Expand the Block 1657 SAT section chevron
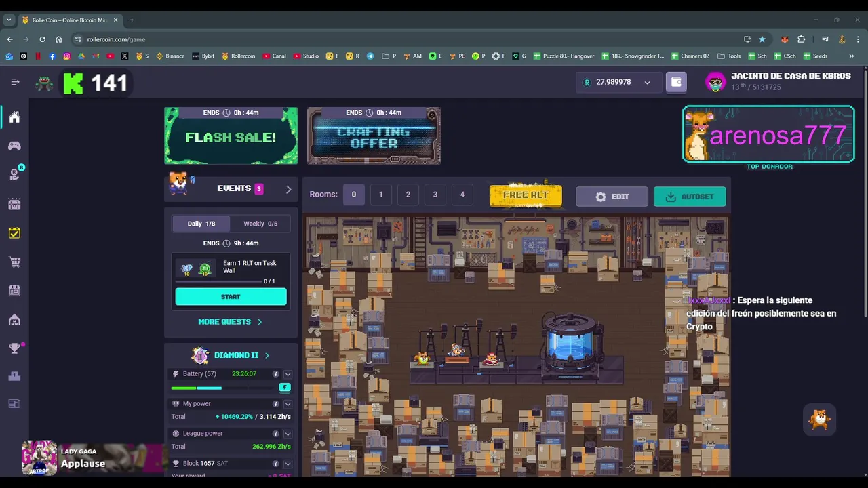 (x=288, y=464)
